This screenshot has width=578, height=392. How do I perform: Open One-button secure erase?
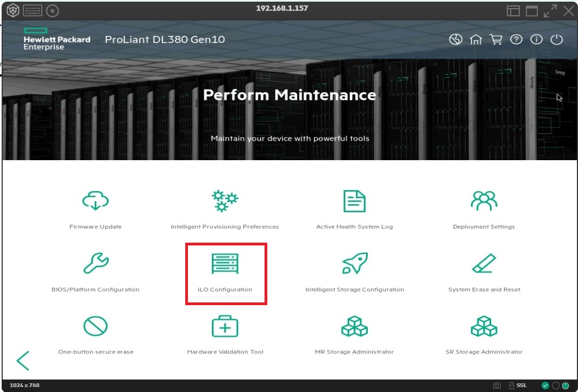[x=95, y=334]
